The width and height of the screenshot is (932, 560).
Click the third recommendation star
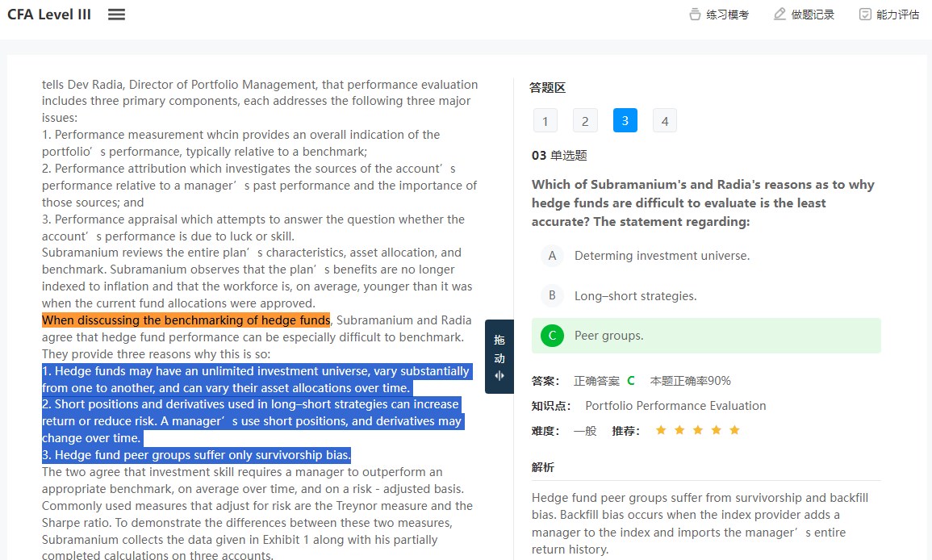(698, 430)
